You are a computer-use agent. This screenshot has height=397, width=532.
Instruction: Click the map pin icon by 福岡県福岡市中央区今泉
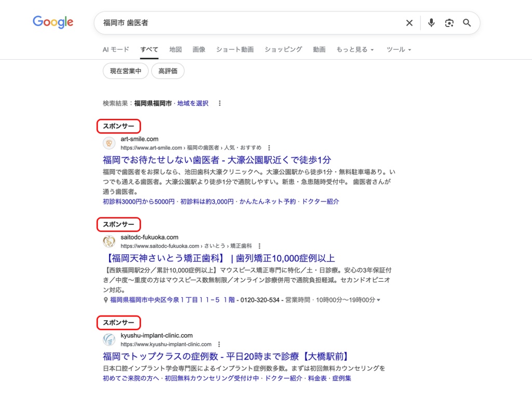(x=105, y=300)
